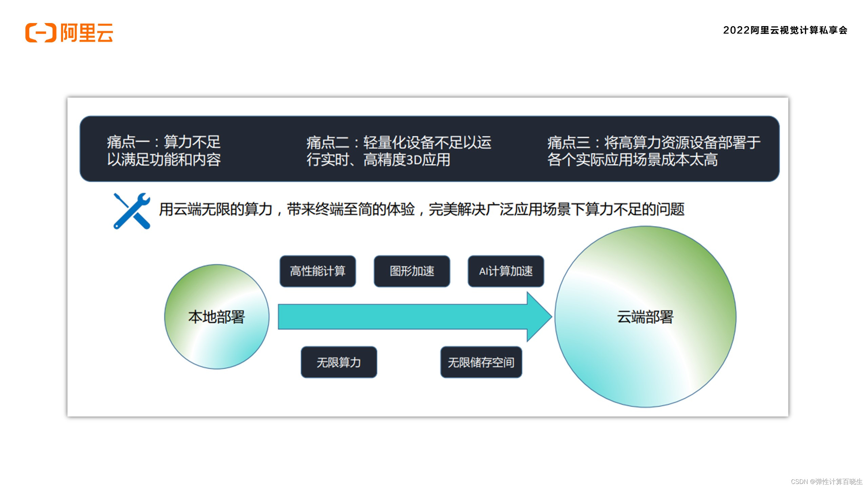
Task: Click the 痛点三 高算力资源 text block
Action: pos(653,150)
